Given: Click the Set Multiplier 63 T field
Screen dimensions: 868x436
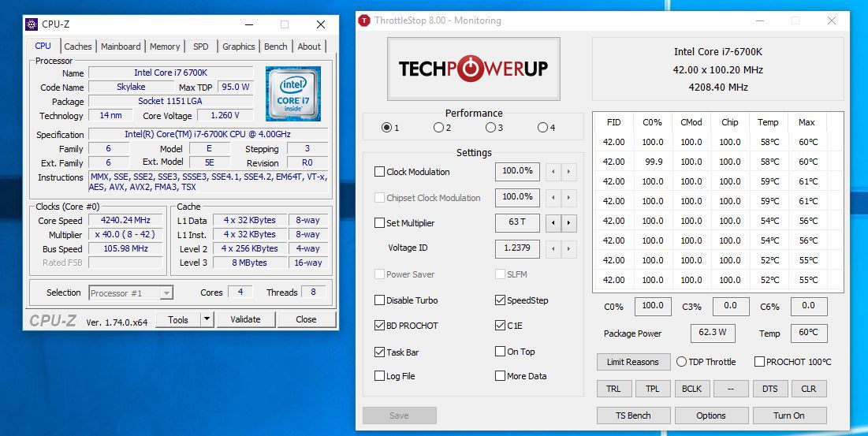Looking at the screenshot, I should [x=518, y=222].
